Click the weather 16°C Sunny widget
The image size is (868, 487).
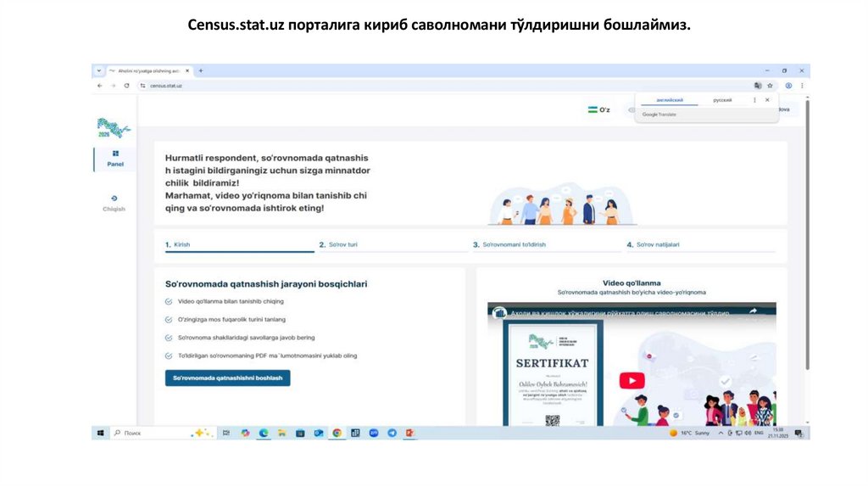(689, 434)
